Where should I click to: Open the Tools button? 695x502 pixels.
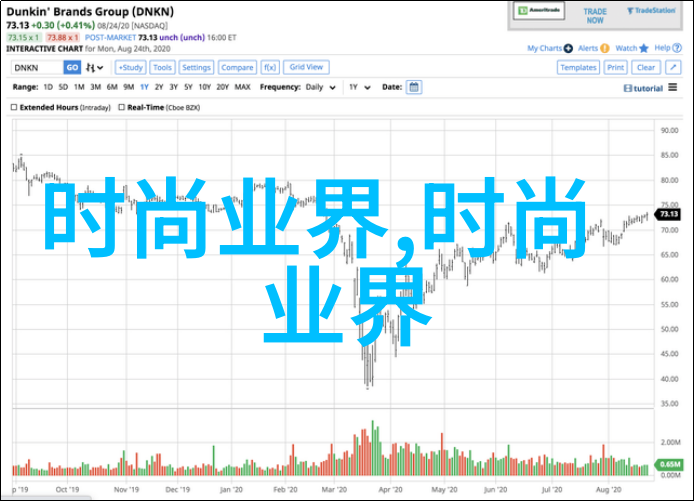pyautogui.click(x=162, y=67)
